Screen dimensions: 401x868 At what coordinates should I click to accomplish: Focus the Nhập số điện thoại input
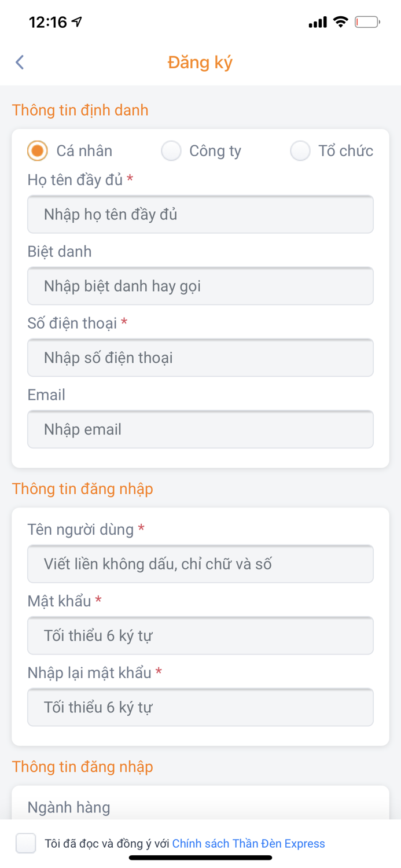pyautogui.click(x=200, y=358)
